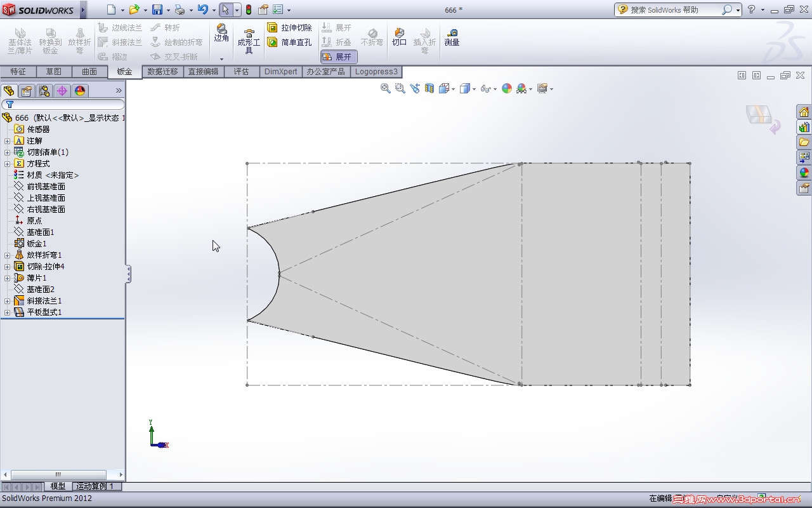The image size is (812, 508).
Task: Click the Display Style cube icon
Action: coord(464,88)
